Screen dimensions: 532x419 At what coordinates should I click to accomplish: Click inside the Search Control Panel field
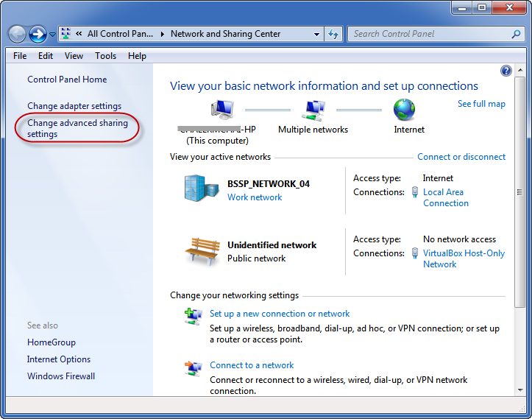[x=429, y=34]
